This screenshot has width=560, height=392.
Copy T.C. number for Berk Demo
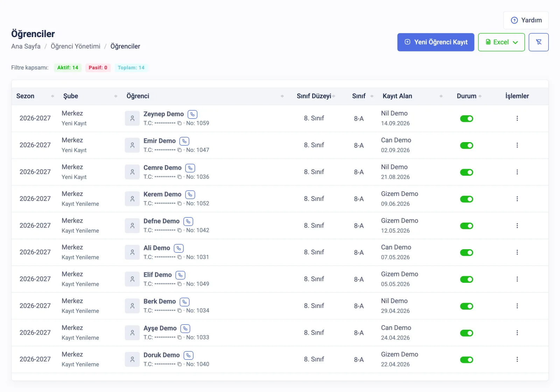click(x=180, y=311)
